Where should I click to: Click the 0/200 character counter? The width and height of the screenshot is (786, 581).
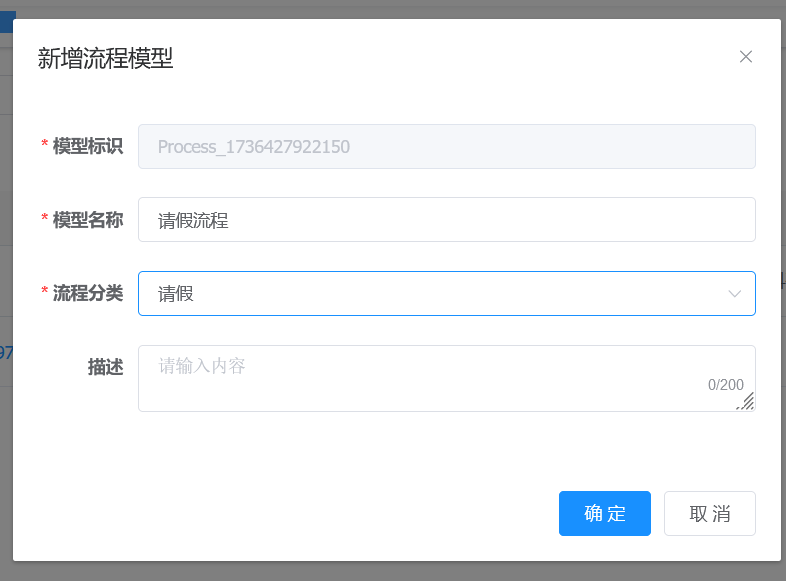click(725, 385)
